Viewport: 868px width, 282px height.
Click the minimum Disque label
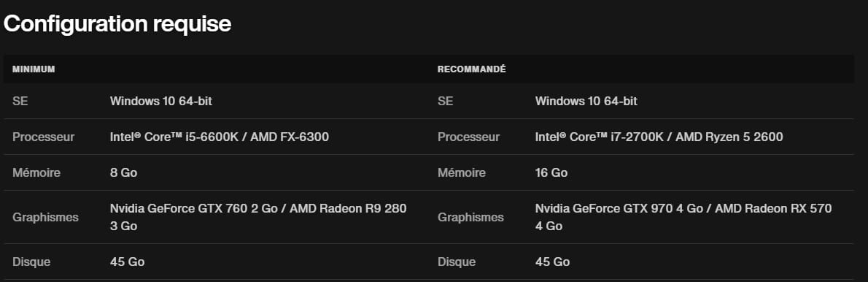click(x=31, y=262)
